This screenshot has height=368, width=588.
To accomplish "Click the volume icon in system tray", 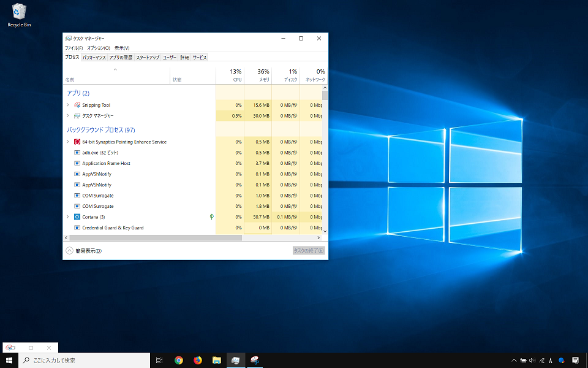I will (532, 361).
